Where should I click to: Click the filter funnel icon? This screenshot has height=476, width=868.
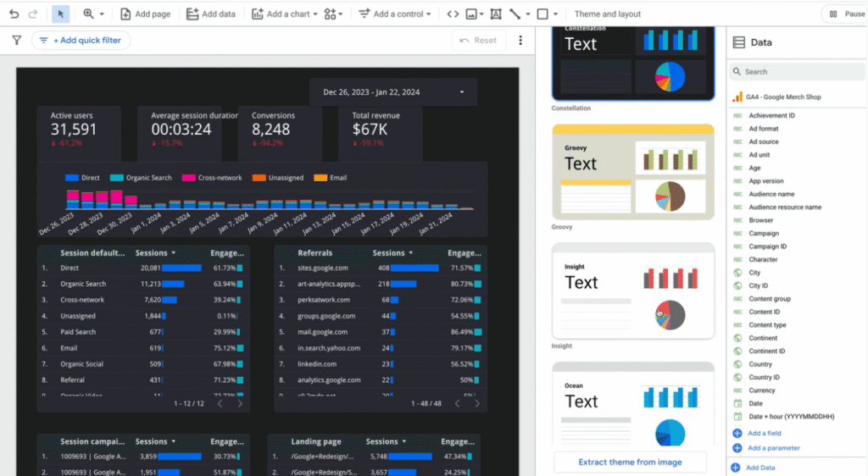(17, 41)
